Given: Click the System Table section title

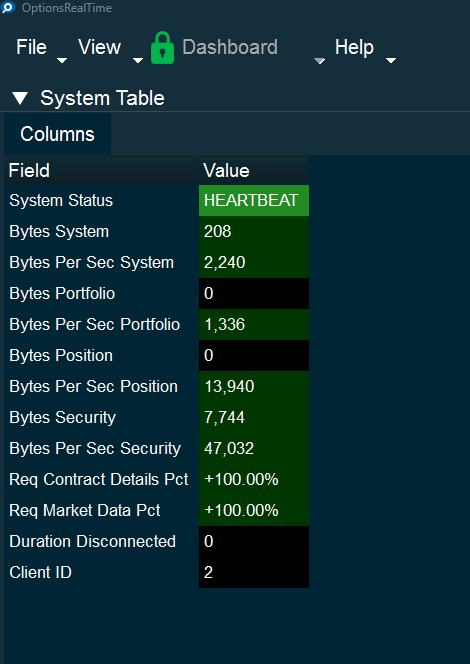Looking at the screenshot, I should pyautogui.click(x=102, y=98).
